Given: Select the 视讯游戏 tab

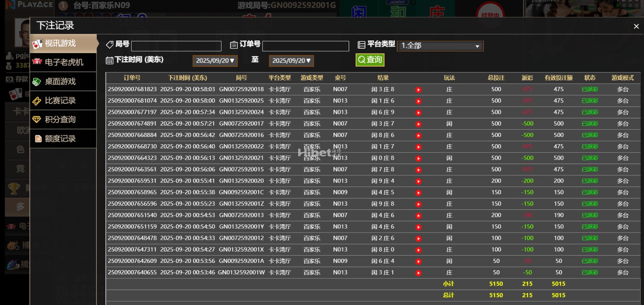Looking at the screenshot, I should pos(63,43).
